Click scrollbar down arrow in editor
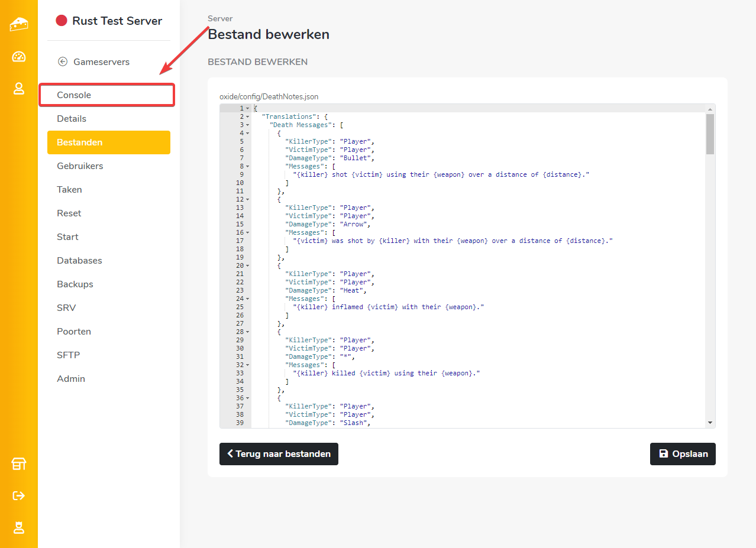 click(x=710, y=423)
